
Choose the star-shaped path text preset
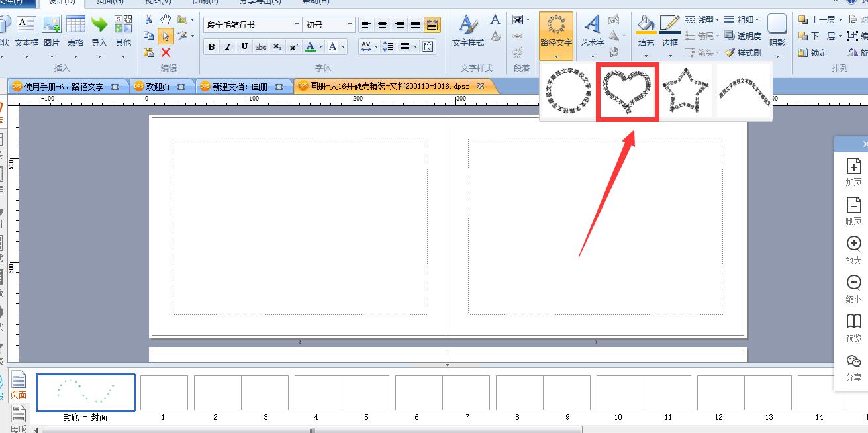[x=685, y=91]
